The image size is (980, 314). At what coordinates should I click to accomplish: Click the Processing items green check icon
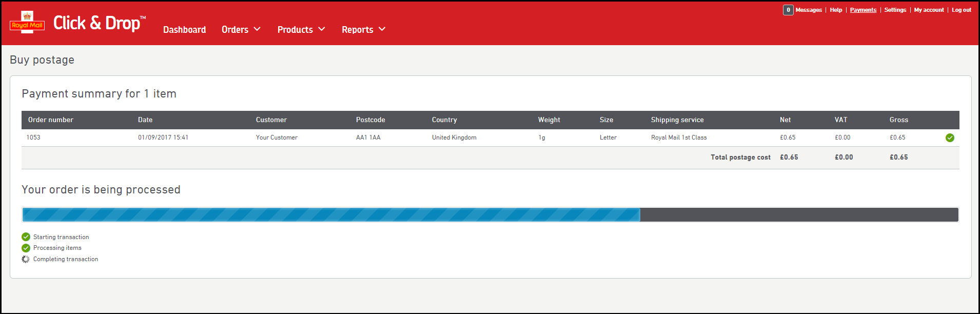tap(26, 248)
